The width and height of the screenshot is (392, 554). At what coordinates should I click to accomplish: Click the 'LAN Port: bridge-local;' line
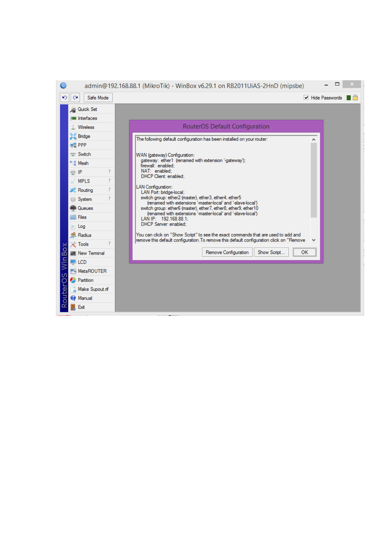pos(163,192)
